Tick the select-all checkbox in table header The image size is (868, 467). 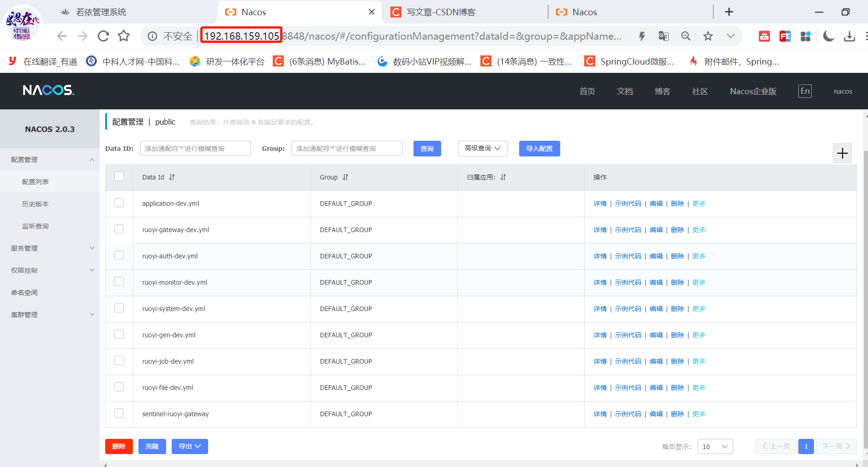119,176
